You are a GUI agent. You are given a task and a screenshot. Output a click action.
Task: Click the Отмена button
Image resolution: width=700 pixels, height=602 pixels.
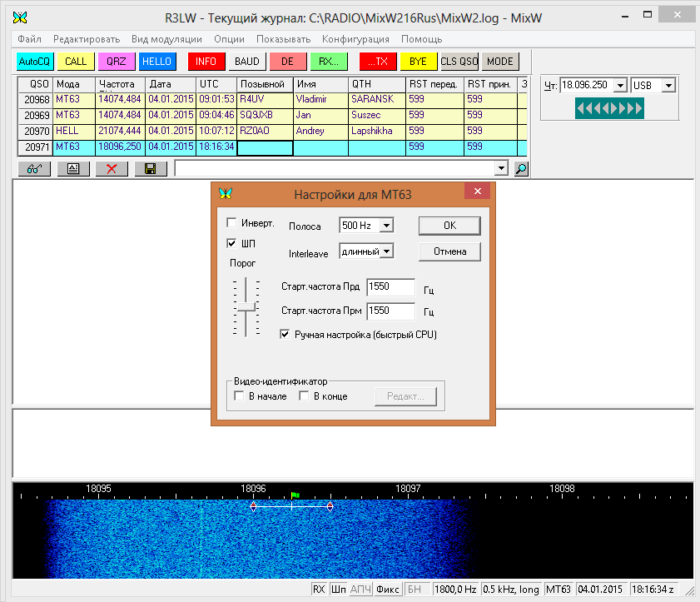(x=449, y=251)
